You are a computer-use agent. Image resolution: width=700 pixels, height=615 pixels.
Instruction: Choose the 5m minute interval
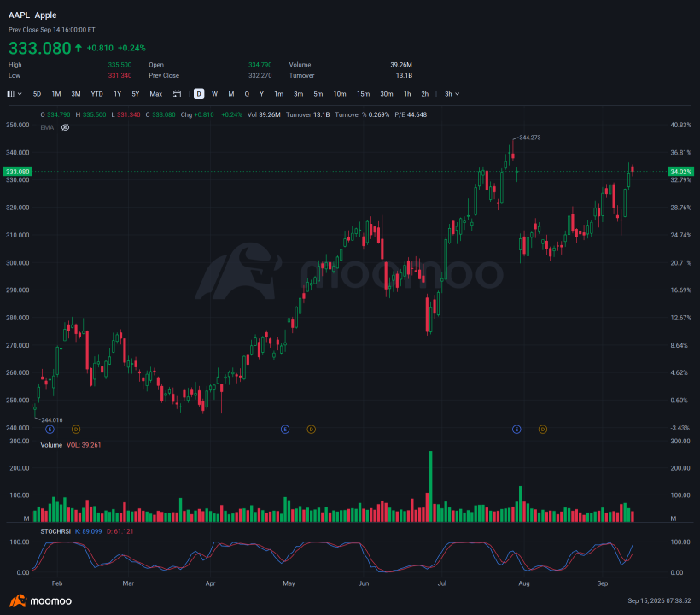point(318,94)
